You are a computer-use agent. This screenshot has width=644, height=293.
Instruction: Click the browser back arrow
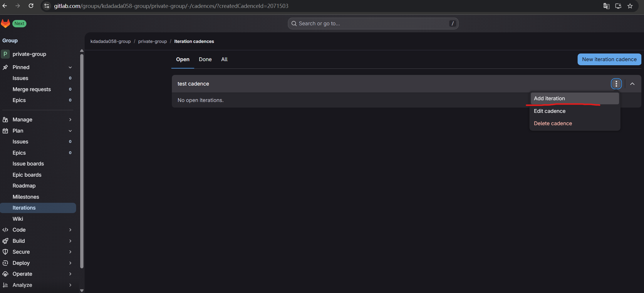5,6
